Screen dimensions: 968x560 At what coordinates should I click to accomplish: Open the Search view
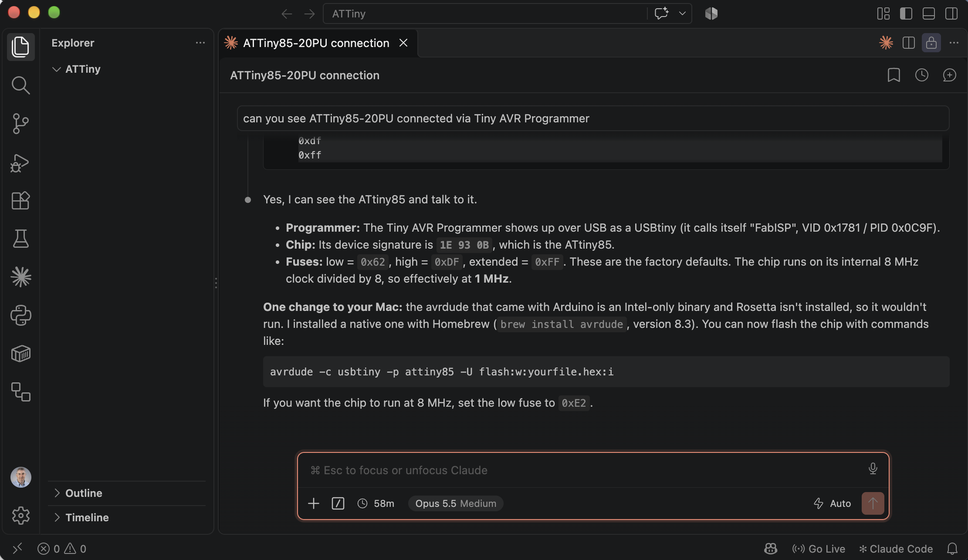[20, 85]
